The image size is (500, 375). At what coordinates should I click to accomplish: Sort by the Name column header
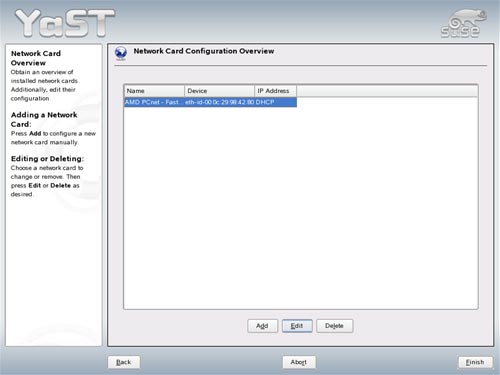tap(154, 91)
